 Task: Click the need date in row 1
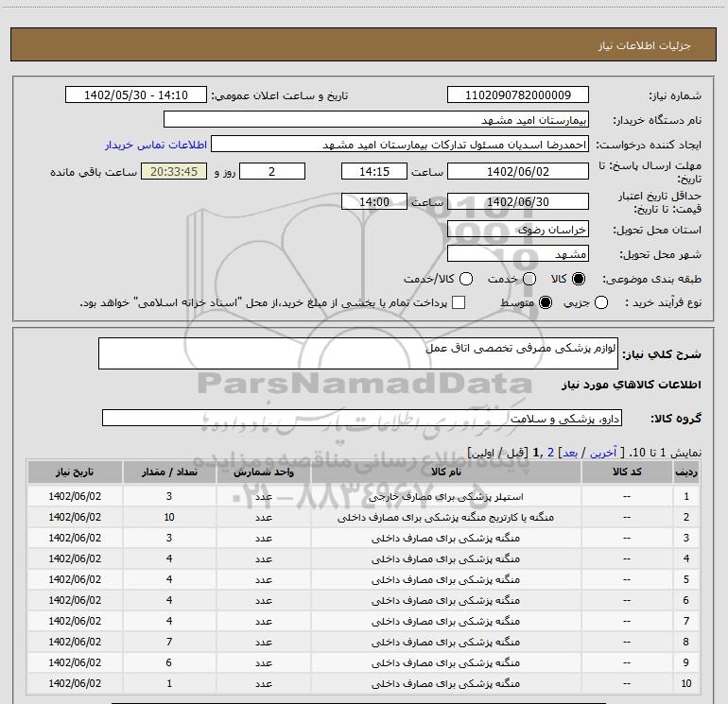(x=75, y=496)
